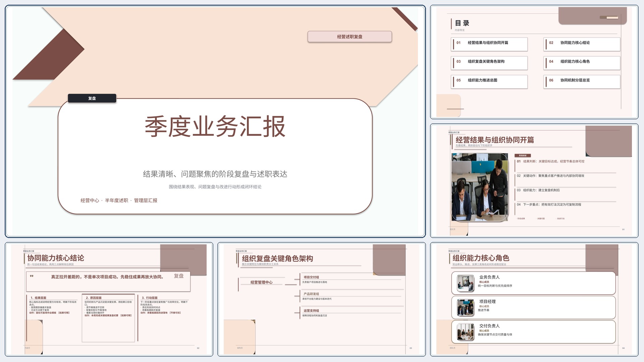Screen dimensions: 644x362
Task: Open the 目录 contents slide thumbnail
Action: click(534, 62)
